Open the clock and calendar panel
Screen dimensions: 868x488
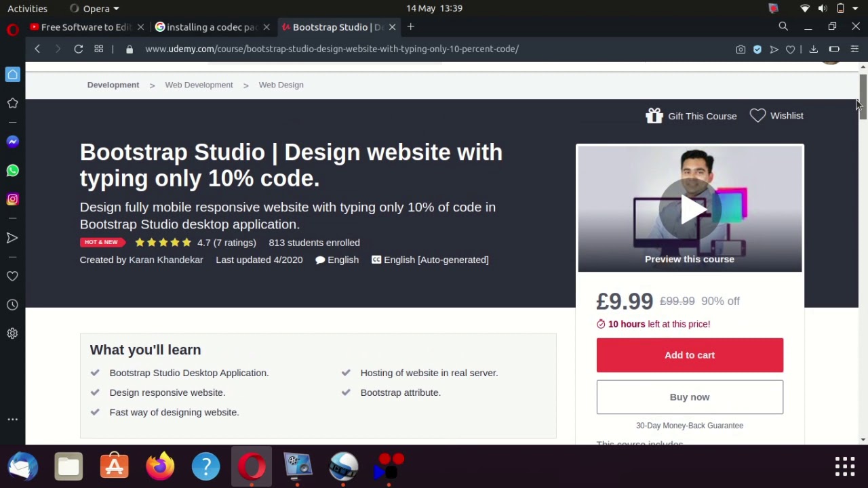click(434, 8)
